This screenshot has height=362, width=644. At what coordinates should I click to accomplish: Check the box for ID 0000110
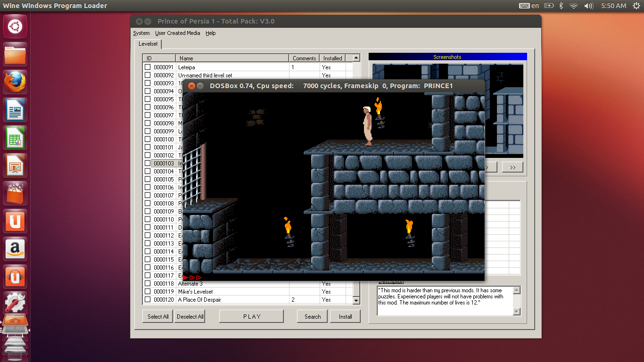coord(148,219)
